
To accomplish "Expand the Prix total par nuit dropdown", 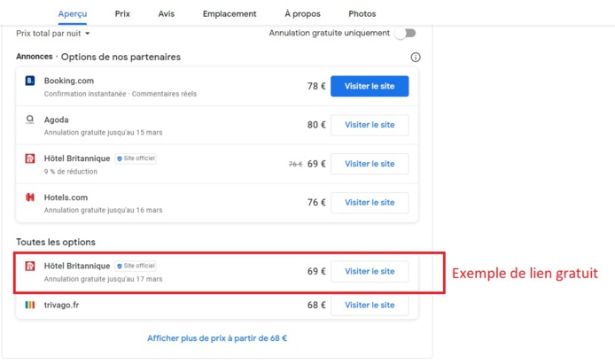I will pyautogui.click(x=53, y=34).
